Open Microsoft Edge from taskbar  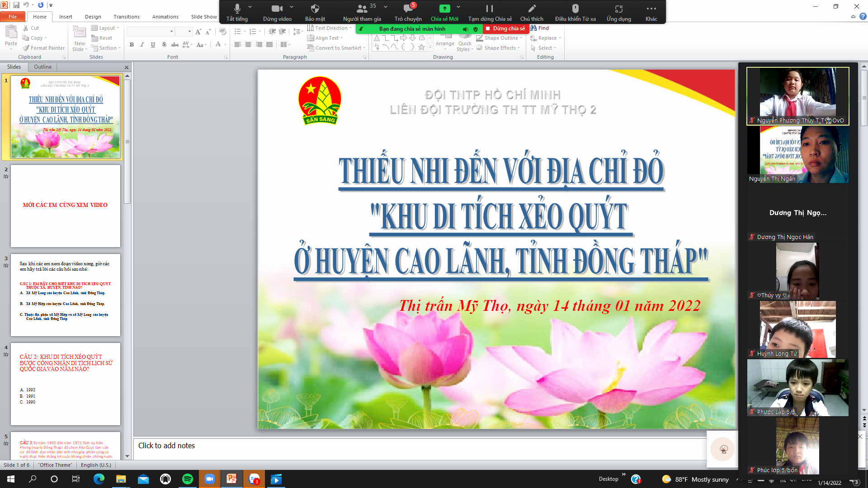pyautogui.click(x=99, y=479)
